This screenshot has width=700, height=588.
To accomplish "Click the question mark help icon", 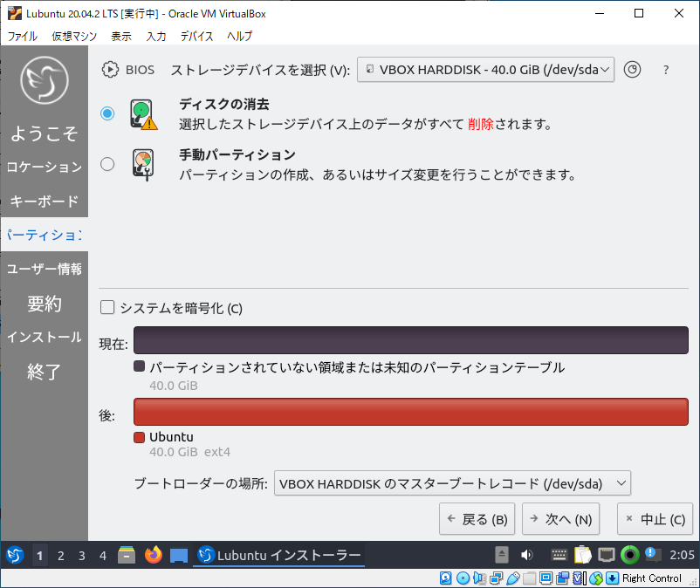I will (x=666, y=70).
